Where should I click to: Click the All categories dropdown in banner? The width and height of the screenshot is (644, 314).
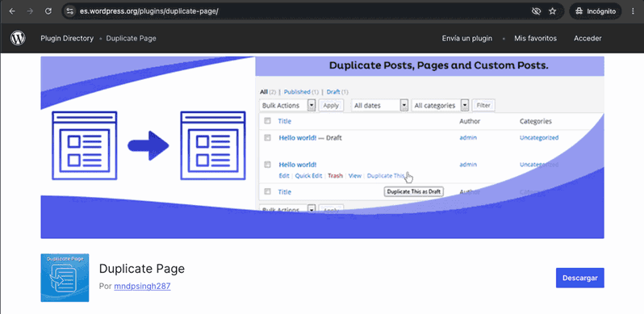pos(440,106)
